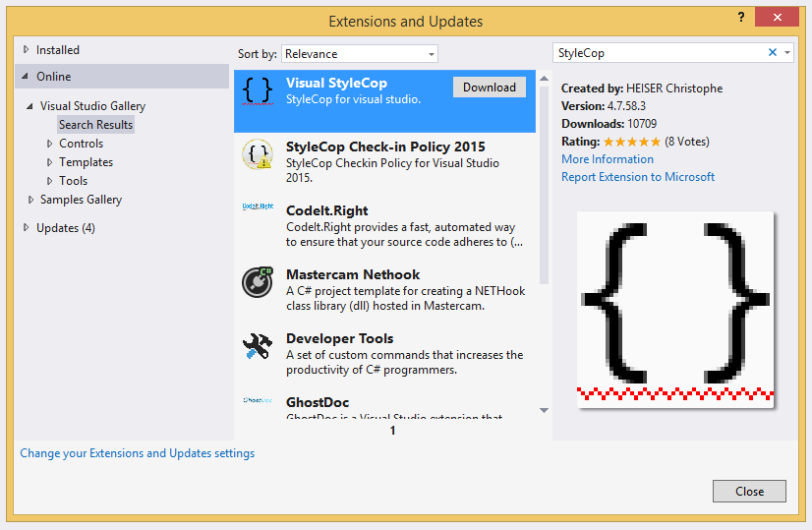Close the Extensions and Updates dialog
This screenshot has width=812, height=530.
[749, 491]
